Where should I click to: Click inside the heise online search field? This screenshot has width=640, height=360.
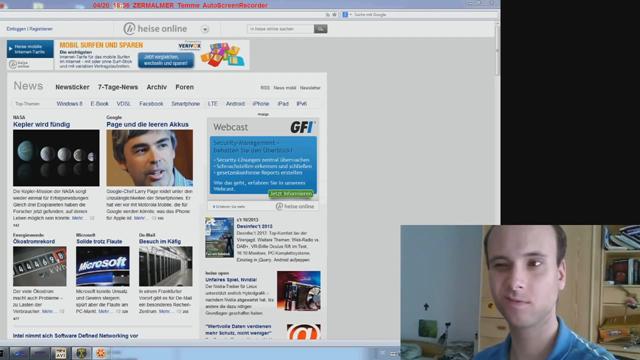click(280, 29)
